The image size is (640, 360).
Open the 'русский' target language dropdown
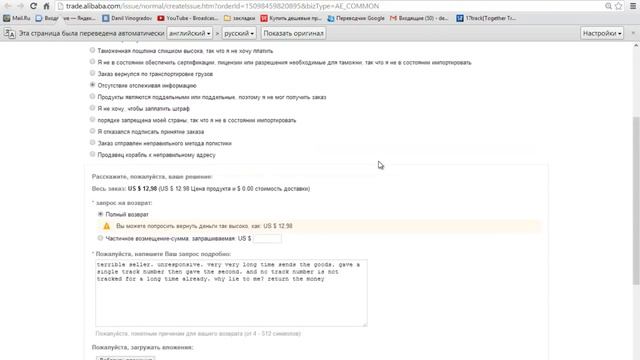tap(239, 33)
